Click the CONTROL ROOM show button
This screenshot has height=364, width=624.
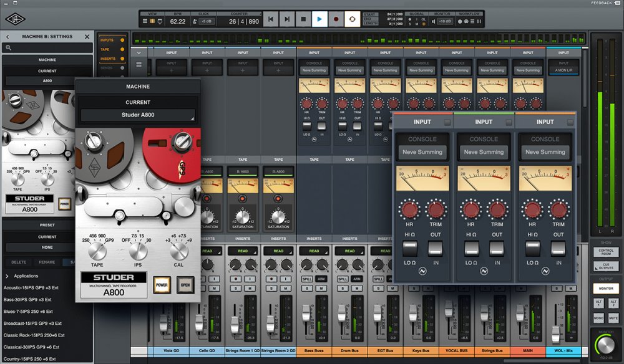(606, 252)
